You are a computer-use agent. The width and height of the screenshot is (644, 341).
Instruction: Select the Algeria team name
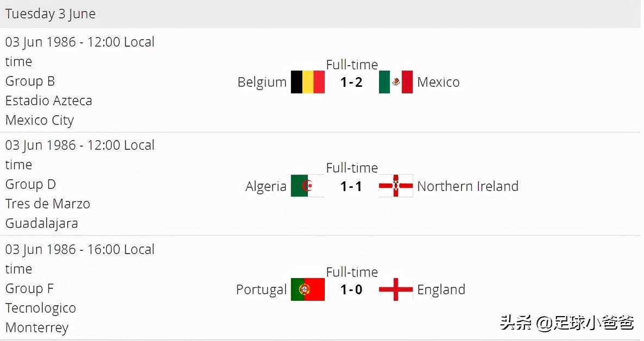click(x=266, y=186)
